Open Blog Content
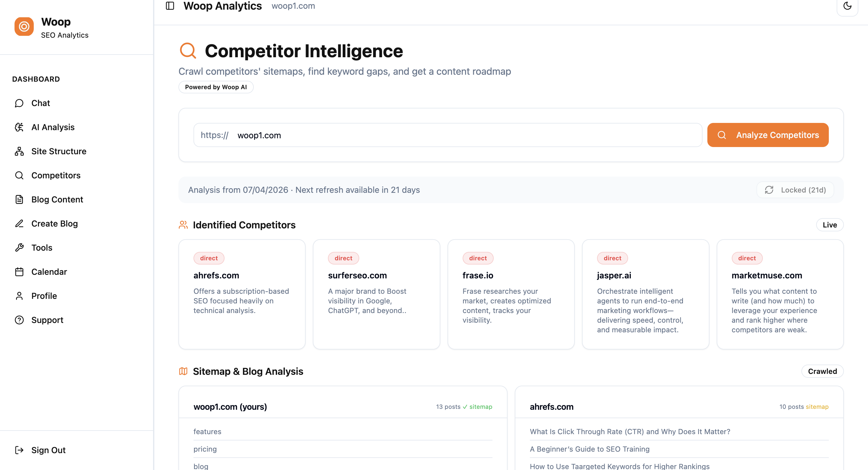868x470 pixels. 57,199
